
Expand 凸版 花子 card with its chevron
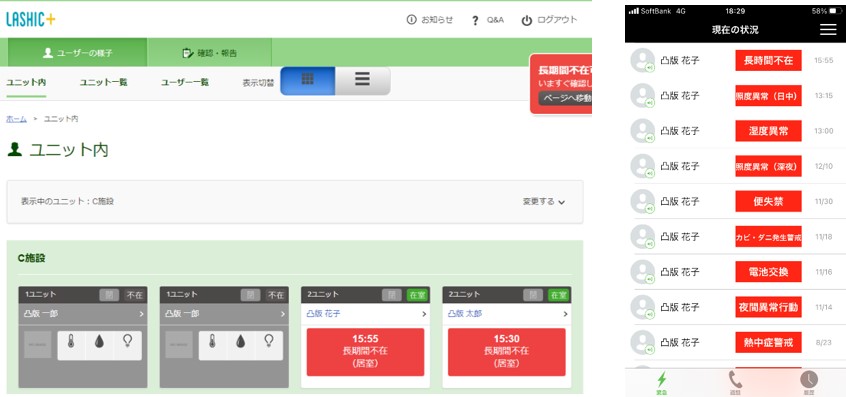[x=424, y=314]
